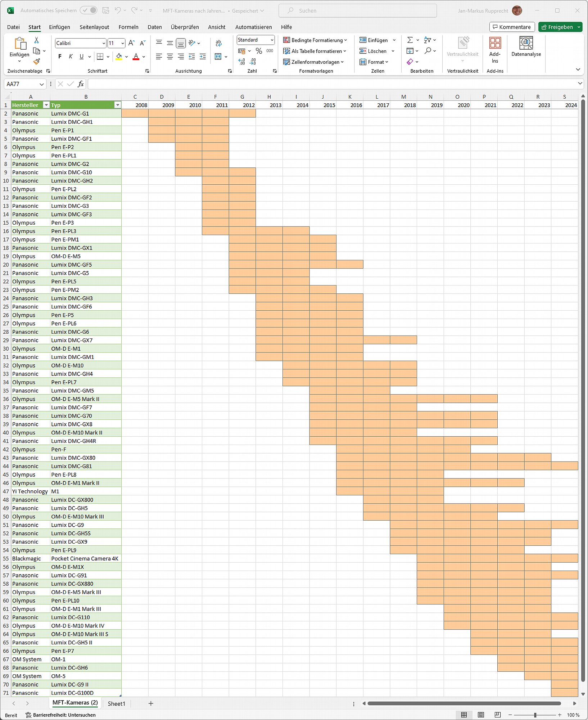
Task: Align text to vertical middle
Action: [170, 43]
